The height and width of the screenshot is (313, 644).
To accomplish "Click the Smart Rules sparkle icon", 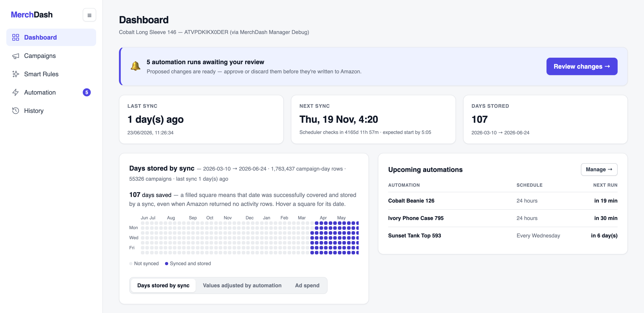I will point(15,74).
